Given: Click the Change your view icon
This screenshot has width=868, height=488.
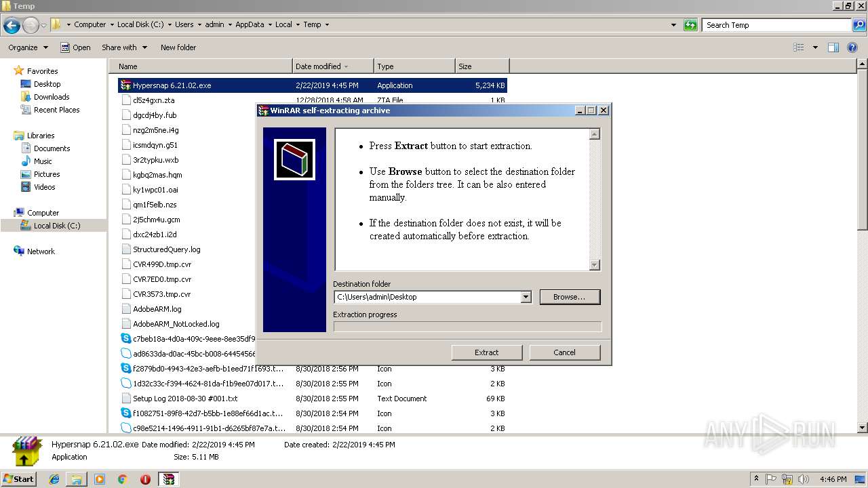Looking at the screenshot, I should [799, 47].
